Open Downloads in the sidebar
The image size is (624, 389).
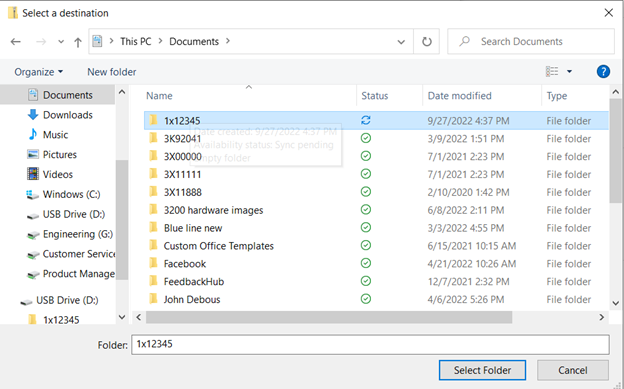68,115
